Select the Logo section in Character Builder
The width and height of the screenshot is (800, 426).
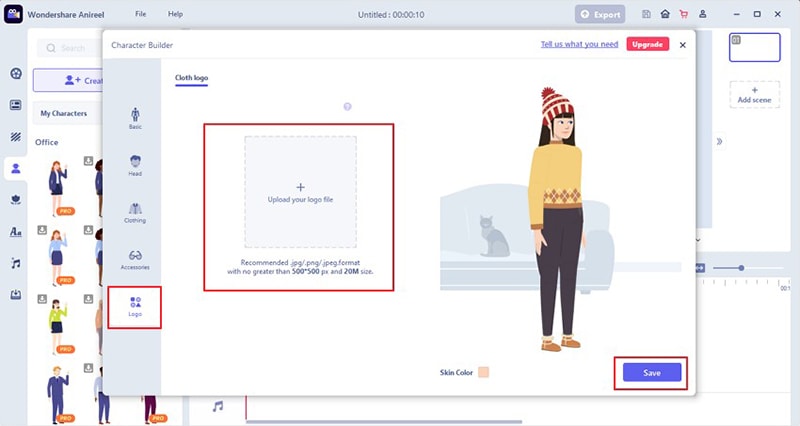click(x=135, y=307)
